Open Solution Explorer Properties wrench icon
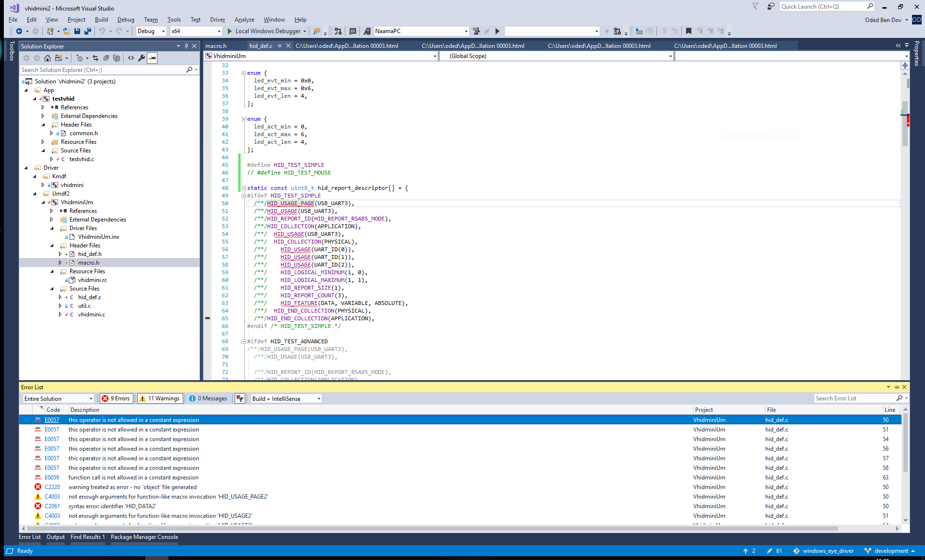Viewport: 925px width, 560px height. pos(141,58)
